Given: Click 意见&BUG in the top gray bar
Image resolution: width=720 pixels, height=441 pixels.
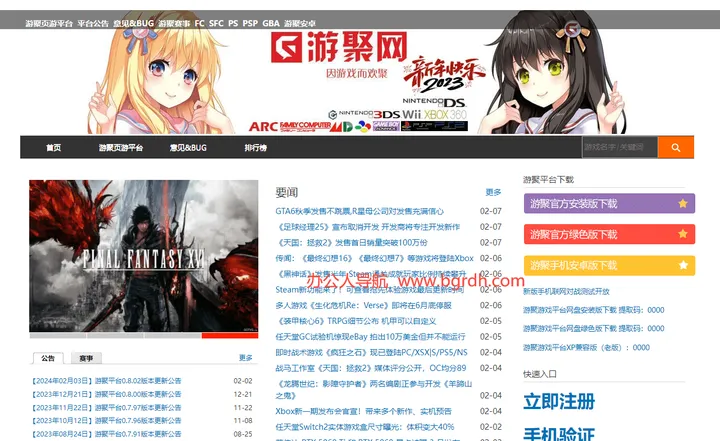Looking at the screenshot, I should [x=134, y=23].
